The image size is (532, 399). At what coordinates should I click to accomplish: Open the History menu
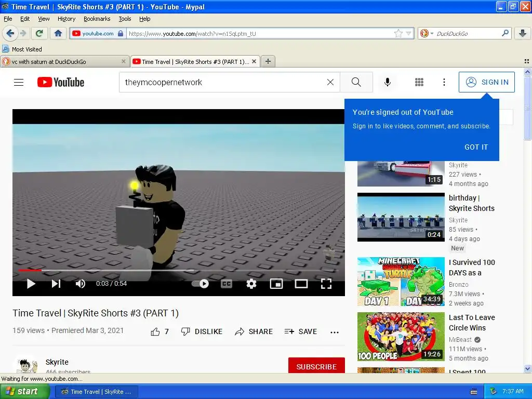pos(66,19)
